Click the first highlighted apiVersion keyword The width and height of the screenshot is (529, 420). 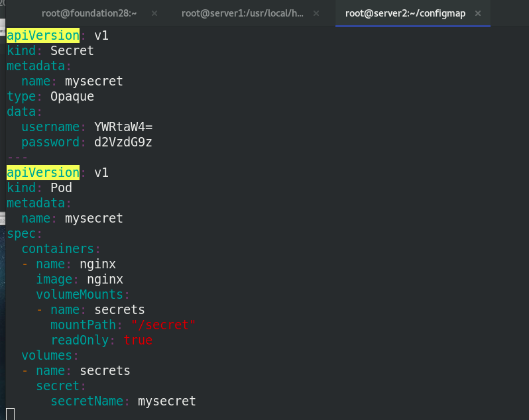point(43,35)
